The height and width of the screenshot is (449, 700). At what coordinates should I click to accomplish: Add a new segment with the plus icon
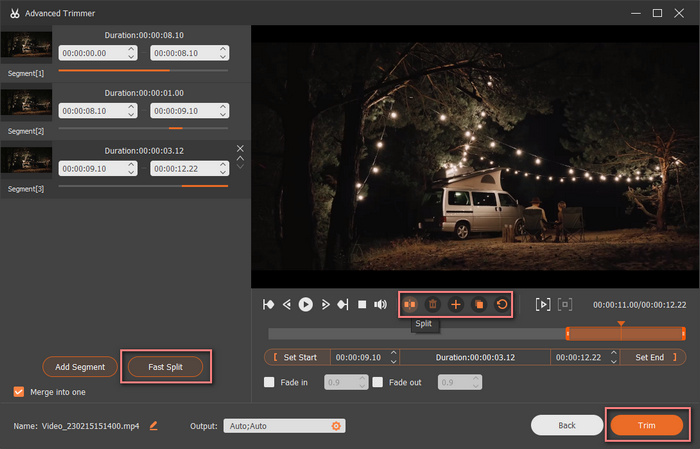(x=456, y=304)
